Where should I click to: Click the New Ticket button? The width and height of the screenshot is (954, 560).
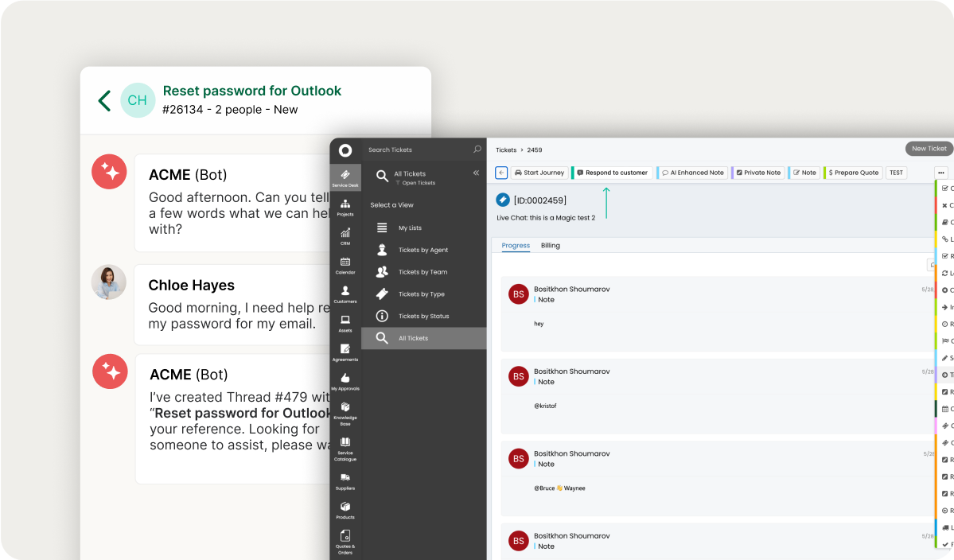[929, 149]
